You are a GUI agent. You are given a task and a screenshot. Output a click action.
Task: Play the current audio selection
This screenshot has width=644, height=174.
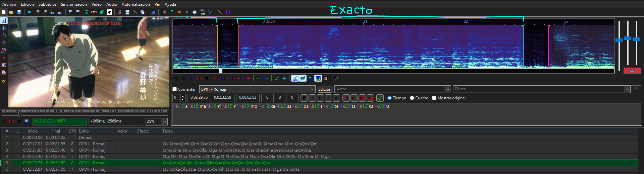pos(199,78)
